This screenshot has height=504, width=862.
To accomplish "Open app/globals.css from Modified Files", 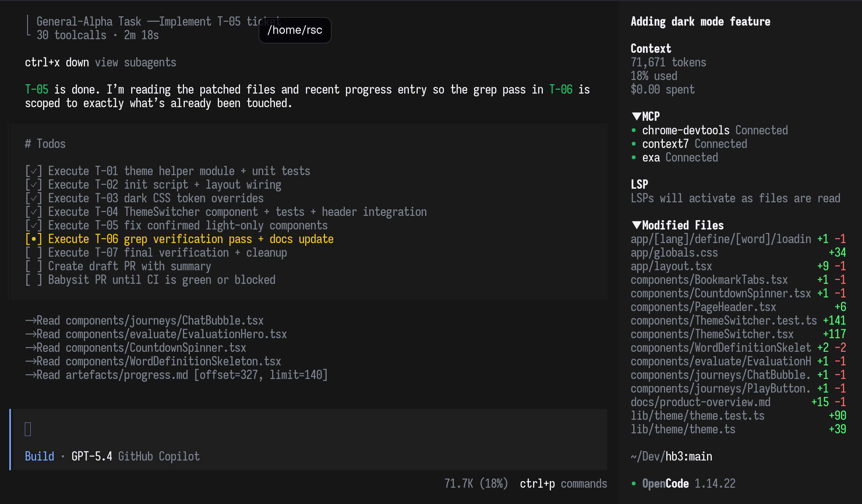I will tap(674, 252).
